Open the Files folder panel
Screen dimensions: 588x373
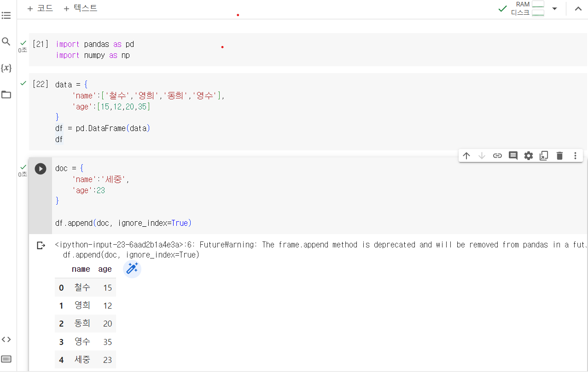[6, 95]
